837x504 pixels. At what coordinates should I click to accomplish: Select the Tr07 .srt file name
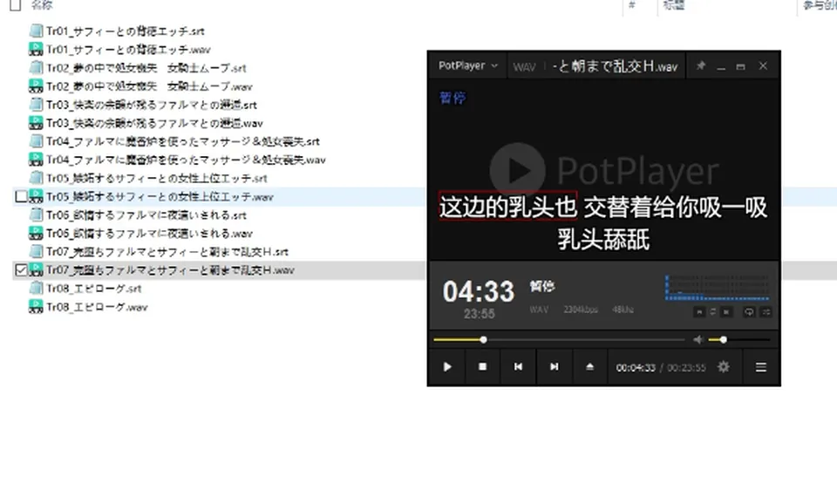pos(167,252)
